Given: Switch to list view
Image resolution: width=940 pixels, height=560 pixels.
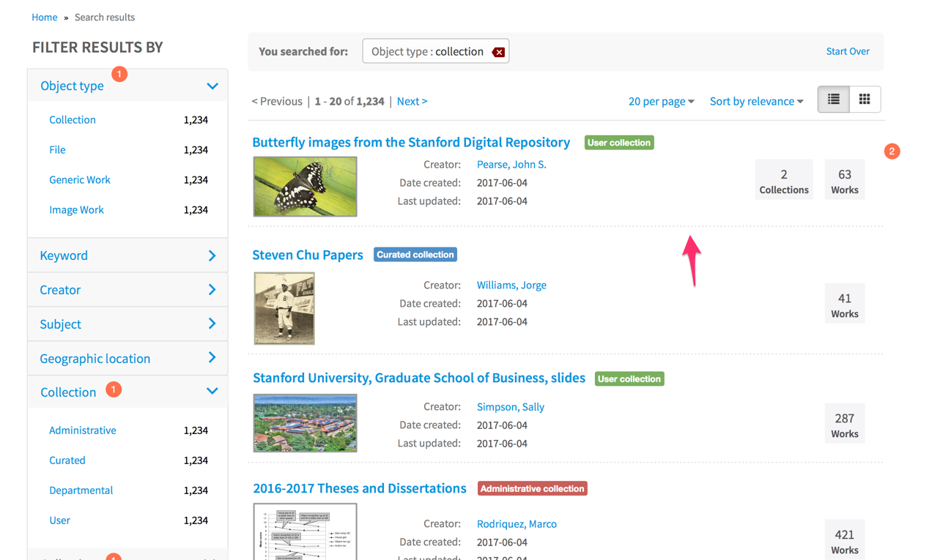Looking at the screenshot, I should tap(834, 100).
